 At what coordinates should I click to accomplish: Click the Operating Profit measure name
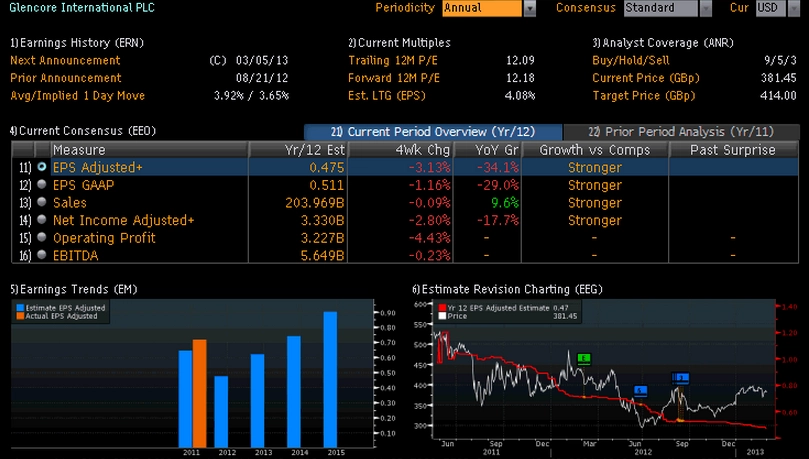pyautogui.click(x=104, y=238)
